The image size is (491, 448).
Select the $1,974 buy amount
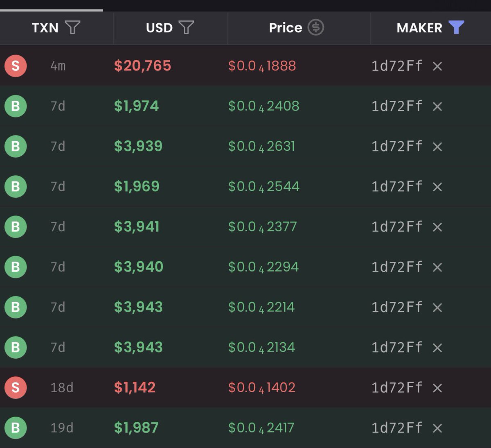point(136,106)
